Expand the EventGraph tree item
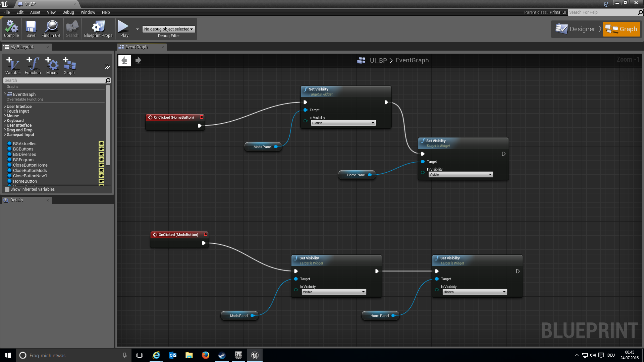The width and height of the screenshot is (644, 362). pyautogui.click(x=5, y=94)
